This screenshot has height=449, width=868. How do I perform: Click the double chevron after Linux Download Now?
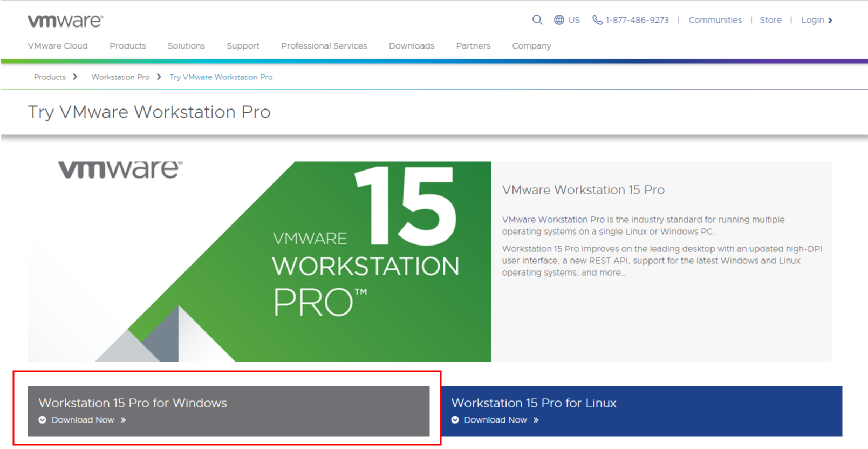pos(536,420)
